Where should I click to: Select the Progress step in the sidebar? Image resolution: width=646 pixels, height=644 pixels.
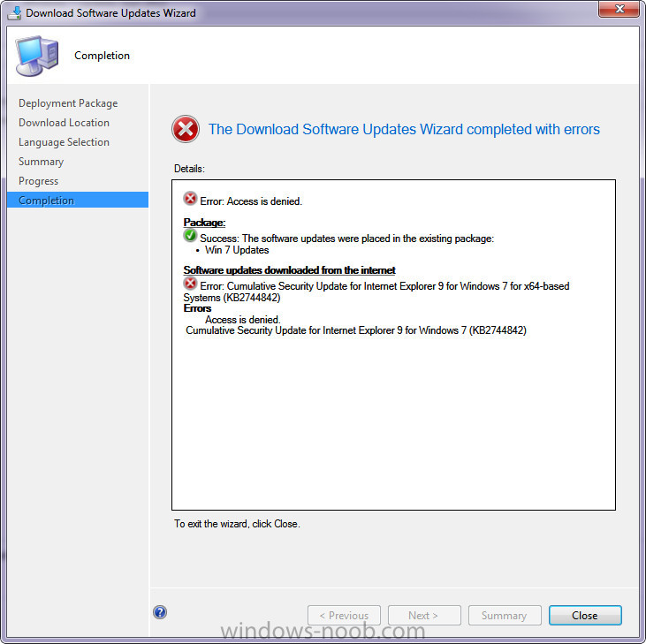pyautogui.click(x=38, y=181)
